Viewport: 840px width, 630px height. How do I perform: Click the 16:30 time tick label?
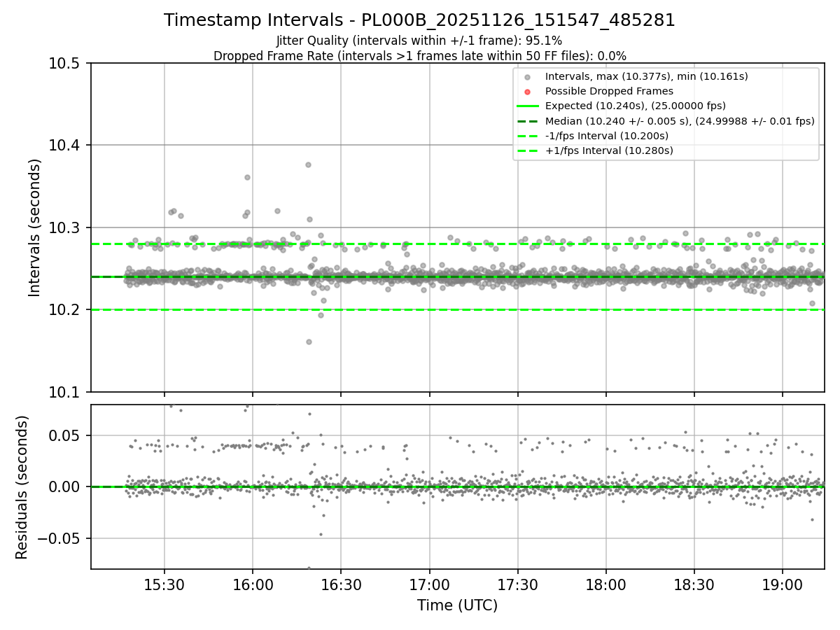click(x=341, y=585)
